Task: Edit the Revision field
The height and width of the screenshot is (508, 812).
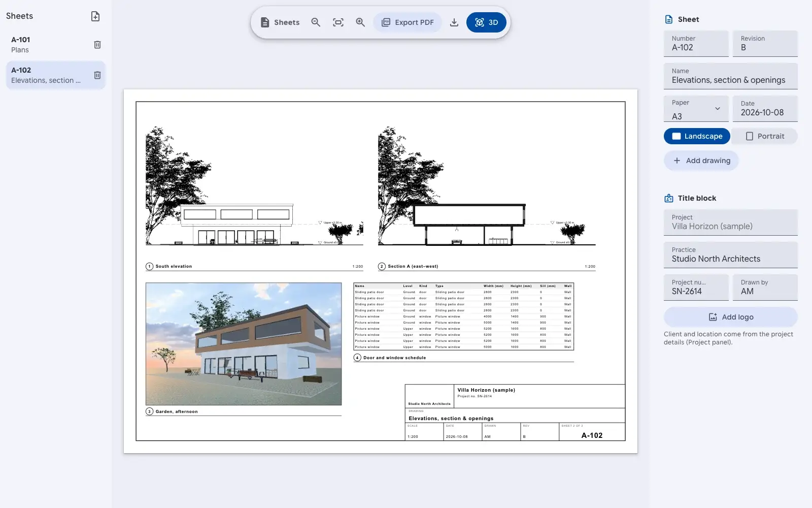Action: click(x=765, y=44)
